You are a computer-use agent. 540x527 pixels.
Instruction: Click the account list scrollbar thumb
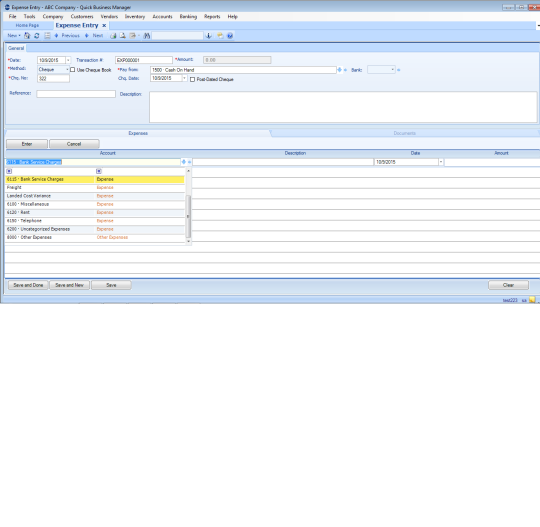pos(188,216)
